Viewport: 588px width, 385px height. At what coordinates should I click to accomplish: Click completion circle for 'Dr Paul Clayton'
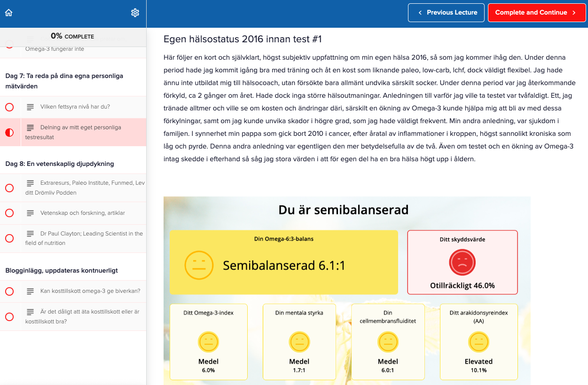tap(9, 238)
